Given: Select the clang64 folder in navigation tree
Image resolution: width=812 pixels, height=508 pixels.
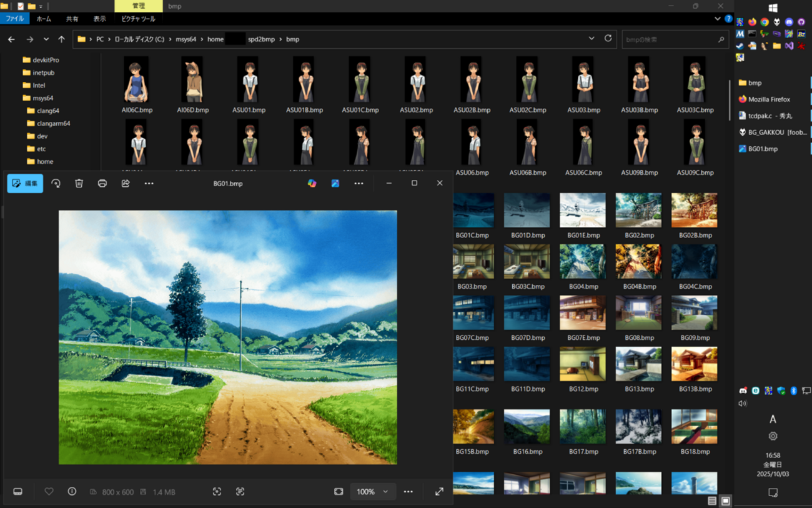Looking at the screenshot, I should [x=47, y=111].
